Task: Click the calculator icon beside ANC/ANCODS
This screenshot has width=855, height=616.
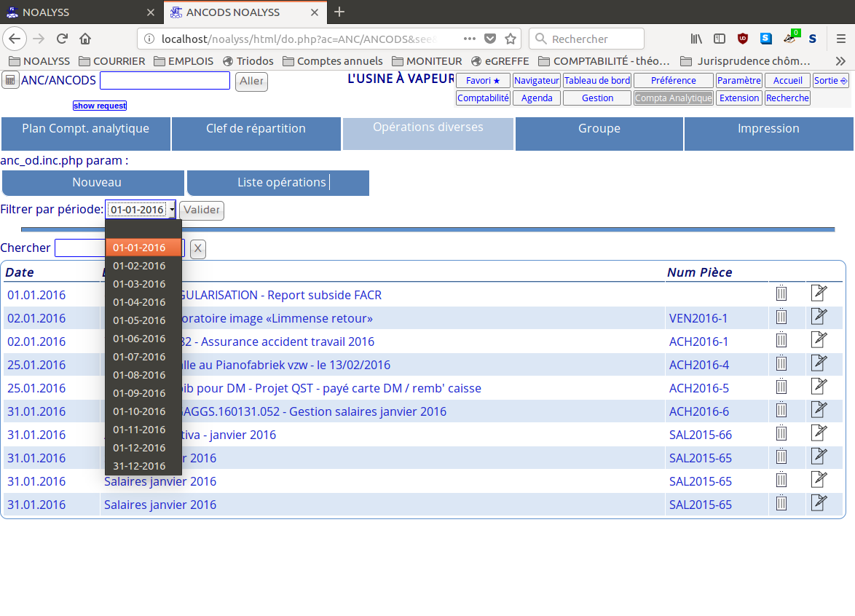Action: [10, 80]
